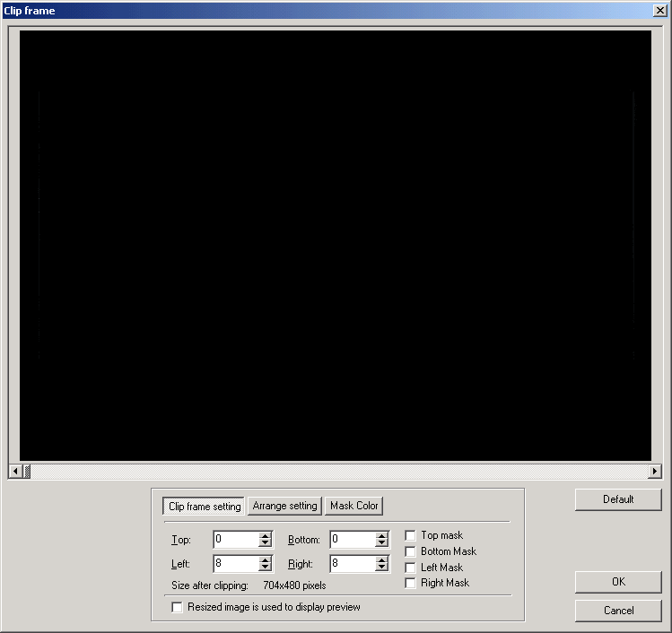The width and height of the screenshot is (672, 633).
Task: Click the frame position slider thumb
Action: click(27, 471)
